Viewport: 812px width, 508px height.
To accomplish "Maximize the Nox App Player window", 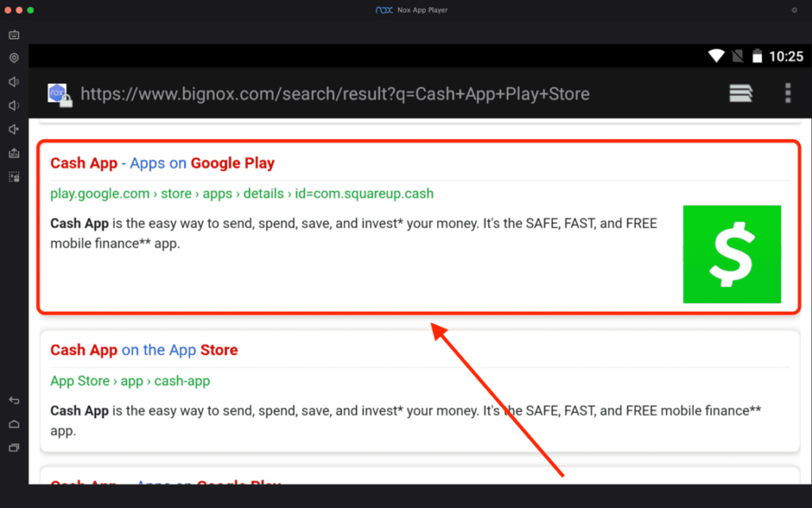I will pyautogui.click(x=31, y=10).
